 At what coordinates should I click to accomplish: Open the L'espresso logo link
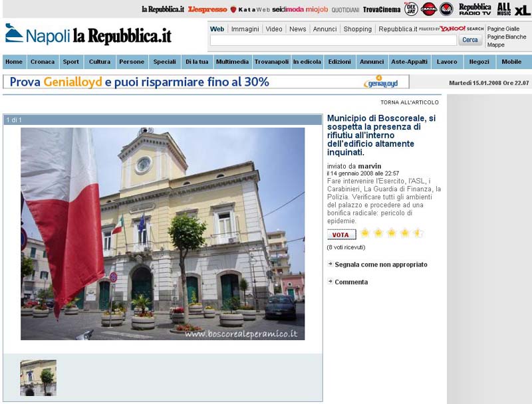click(x=207, y=10)
